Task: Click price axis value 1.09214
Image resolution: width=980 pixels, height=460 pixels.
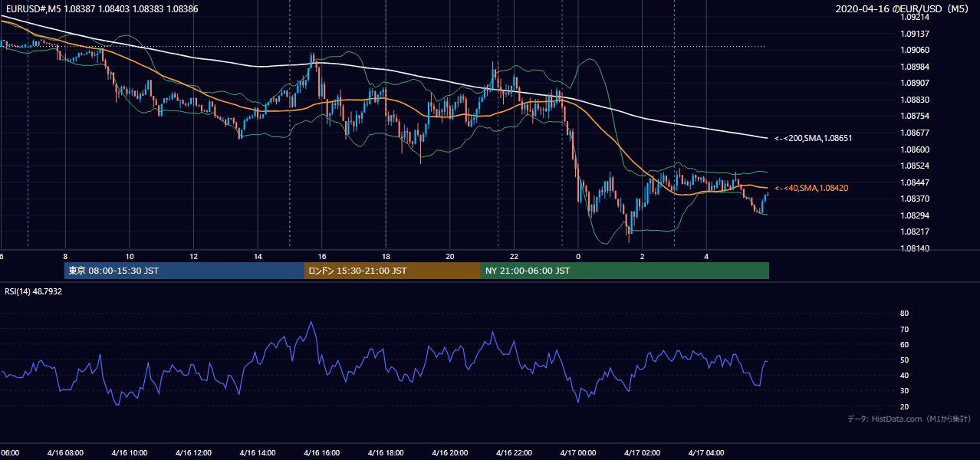Action: coord(914,17)
